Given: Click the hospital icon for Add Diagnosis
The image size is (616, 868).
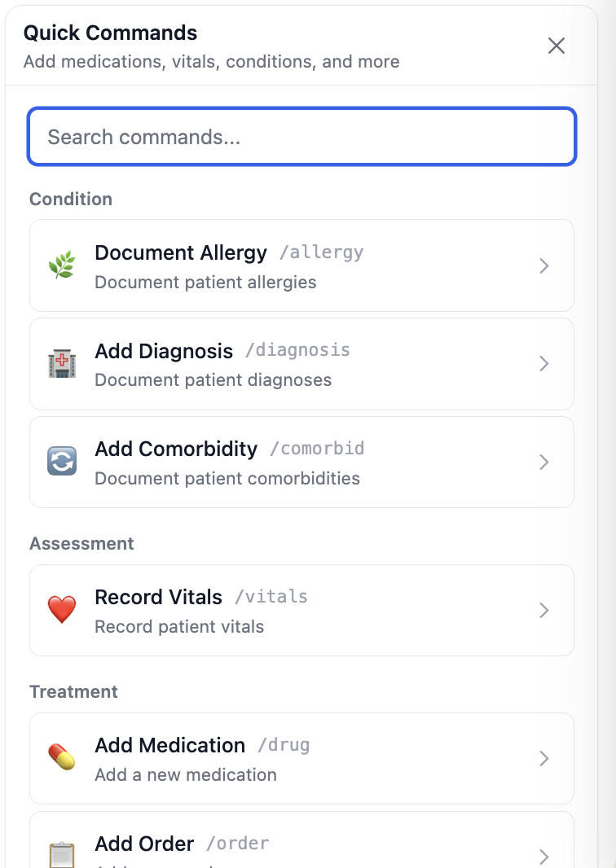Looking at the screenshot, I should coord(62,364).
